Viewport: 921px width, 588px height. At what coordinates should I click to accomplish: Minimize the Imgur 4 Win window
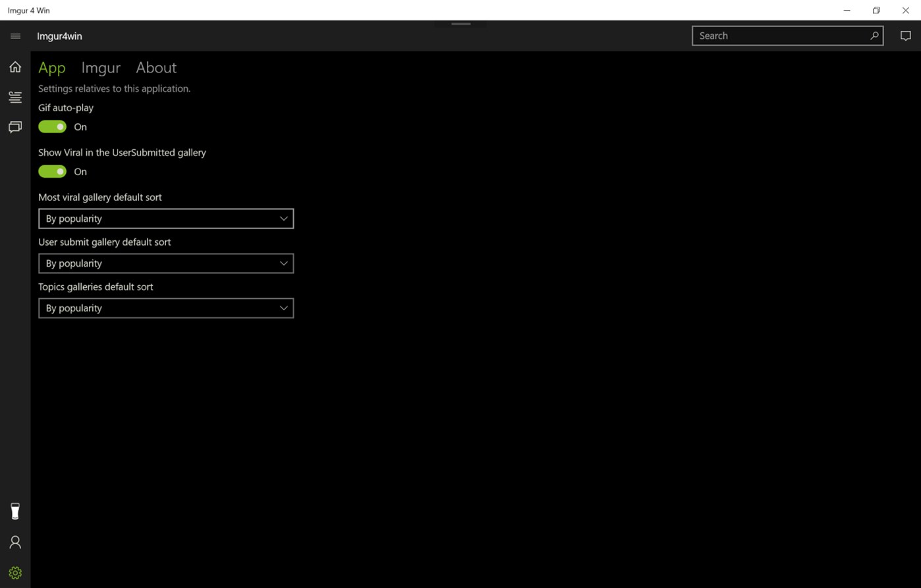click(847, 10)
